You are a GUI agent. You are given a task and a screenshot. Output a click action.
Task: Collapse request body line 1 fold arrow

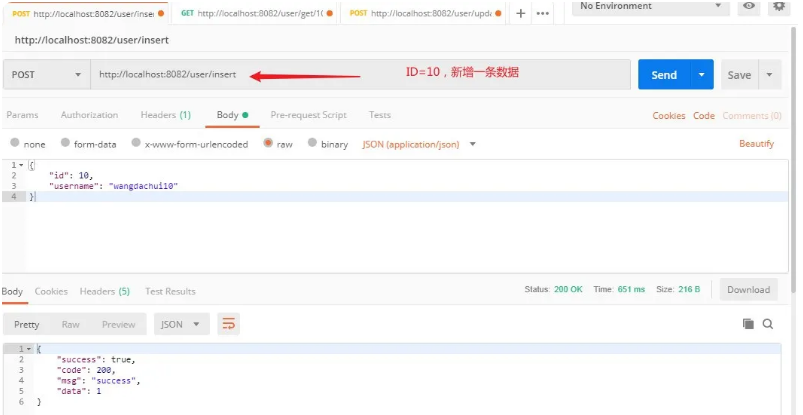(21, 165)
